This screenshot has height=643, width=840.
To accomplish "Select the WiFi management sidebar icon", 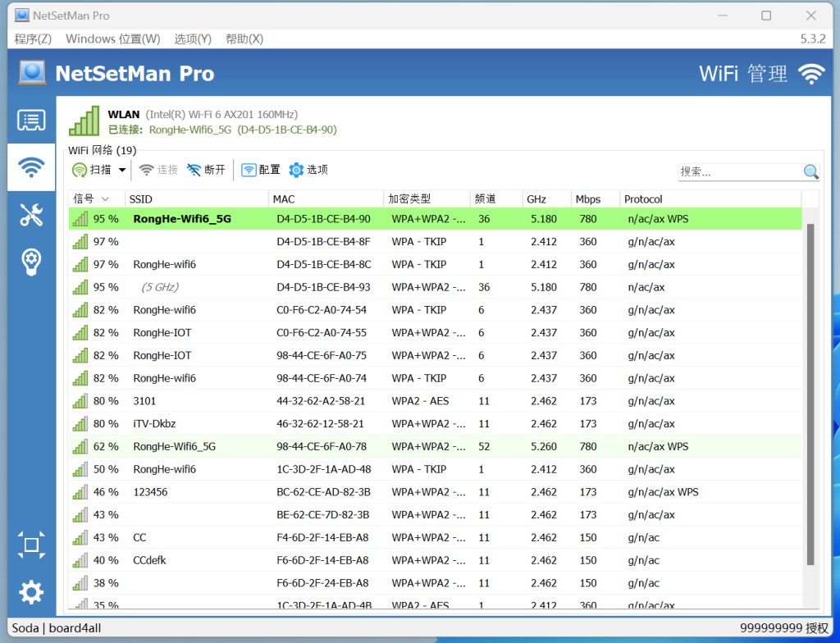I will tap(31, 167).
